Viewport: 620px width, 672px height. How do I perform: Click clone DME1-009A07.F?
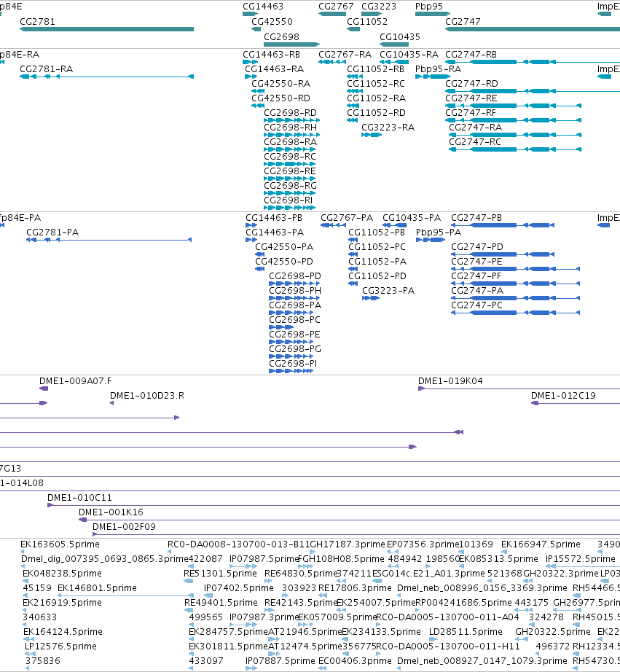[x=75, y=381]
